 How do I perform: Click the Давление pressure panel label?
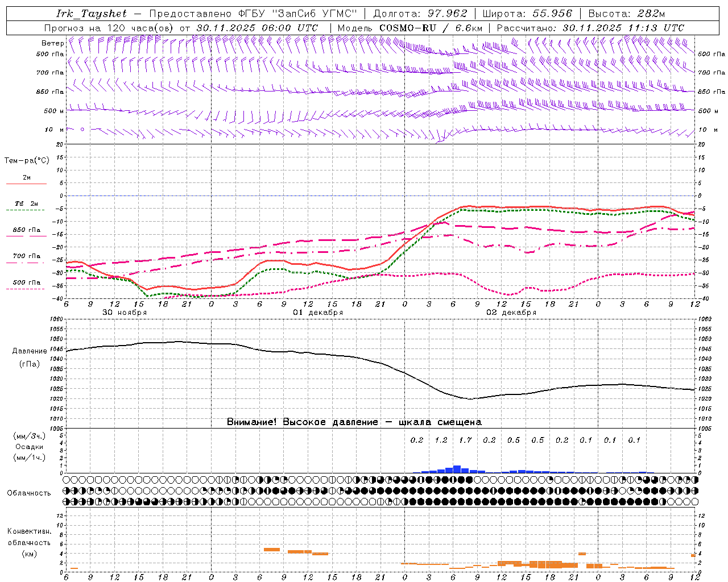coord(30,351)
